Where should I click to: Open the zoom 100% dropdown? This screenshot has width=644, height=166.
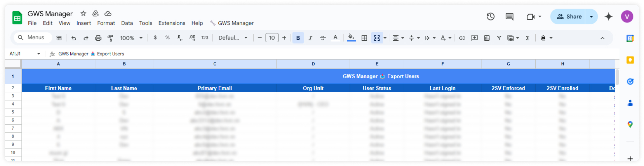pyautogui.click(x=131, y=38)
